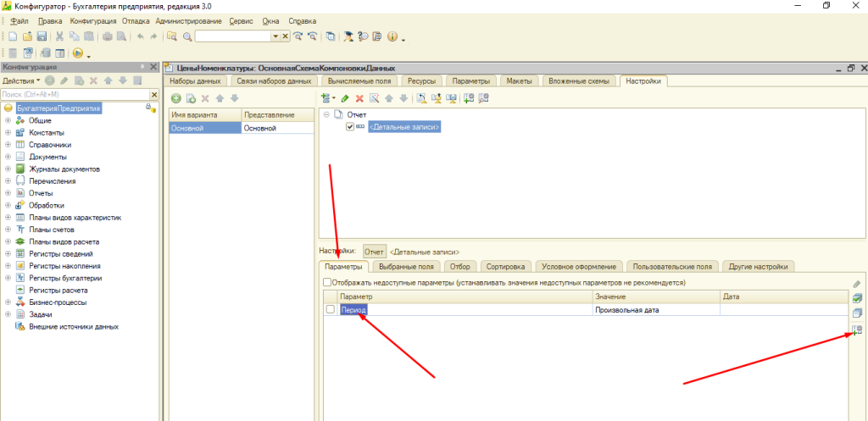The width and height of the screenshot is (868, 421).
Task: Start debugging with the orange play icon
Action: [78, 53]
